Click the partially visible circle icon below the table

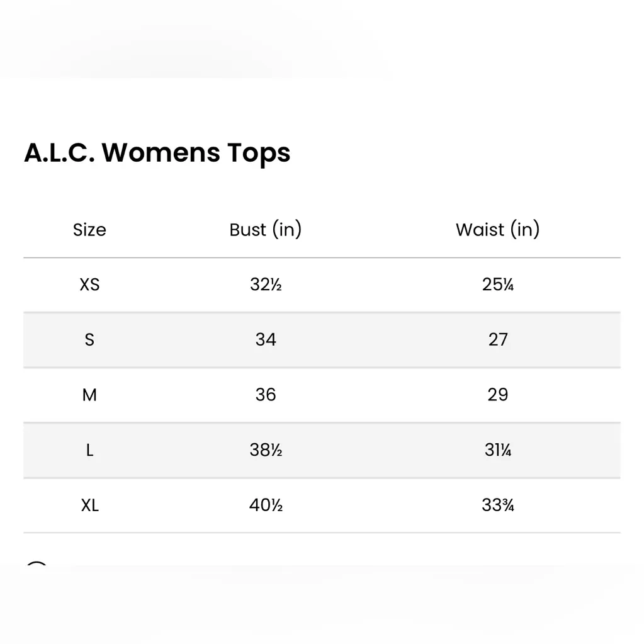pyautogui.click(x=37, y=567)
